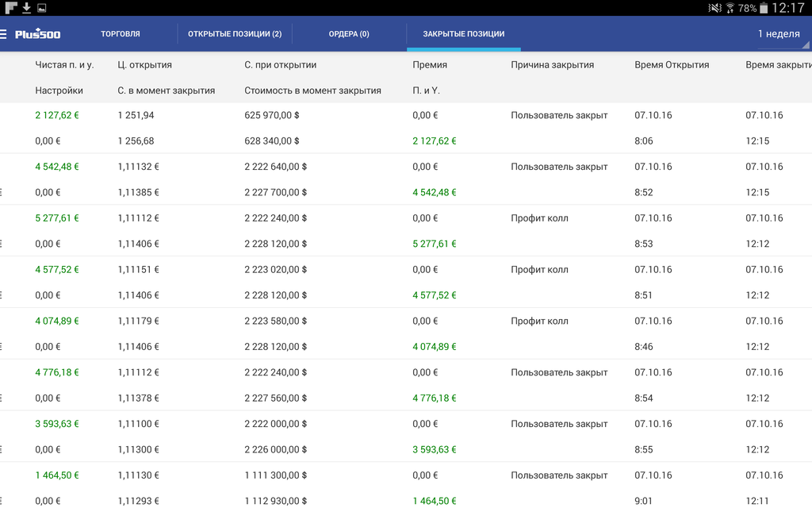Screen dimensions: 812x508
Task: Switch to the ТОРГОВЛЯ tab
Action: (121, 34)
